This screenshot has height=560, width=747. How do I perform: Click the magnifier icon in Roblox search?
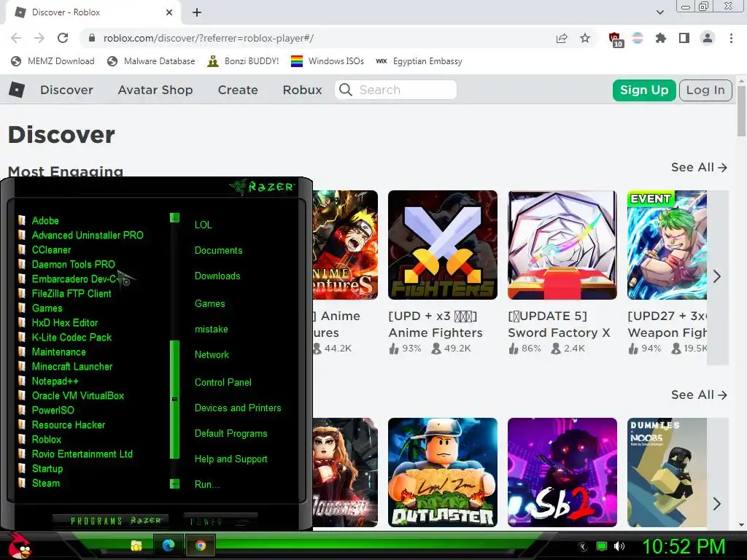(346, 90)
